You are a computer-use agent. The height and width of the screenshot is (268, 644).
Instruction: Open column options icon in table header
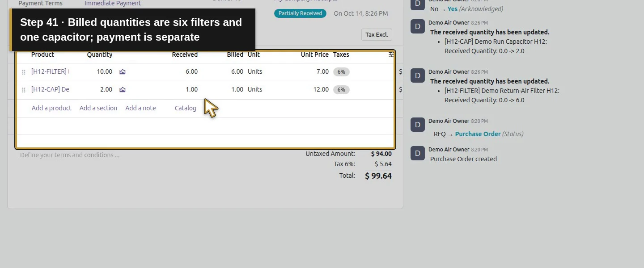(x=391, y=54)
